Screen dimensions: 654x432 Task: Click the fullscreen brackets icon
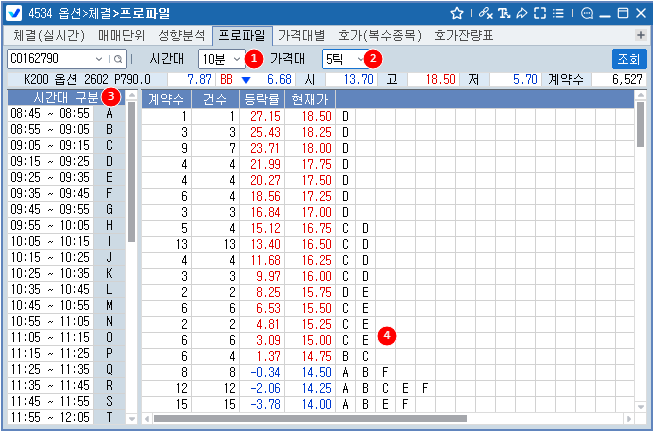coord(540,13)
